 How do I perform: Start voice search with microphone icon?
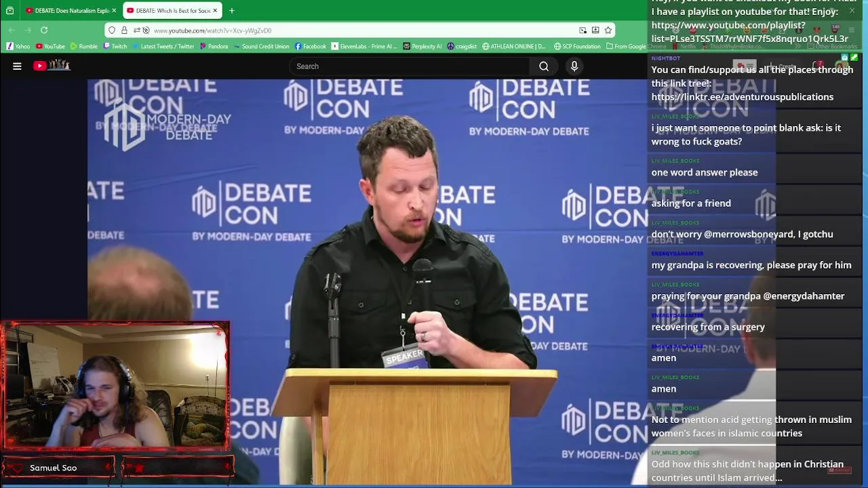574,66
